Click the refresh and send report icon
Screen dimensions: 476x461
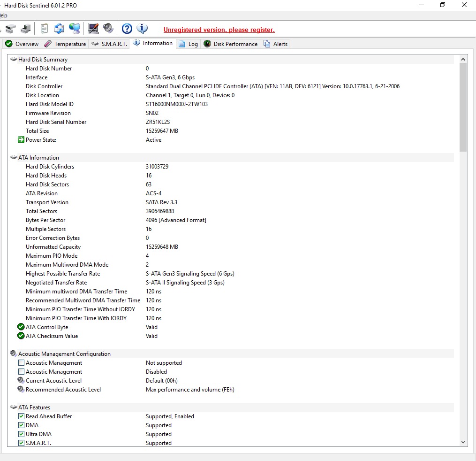59,29
